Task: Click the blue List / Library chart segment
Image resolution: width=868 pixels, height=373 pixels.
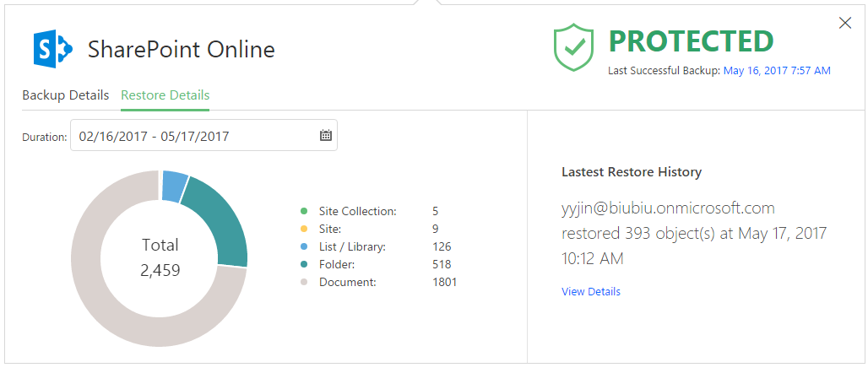Action: (174, 186)
